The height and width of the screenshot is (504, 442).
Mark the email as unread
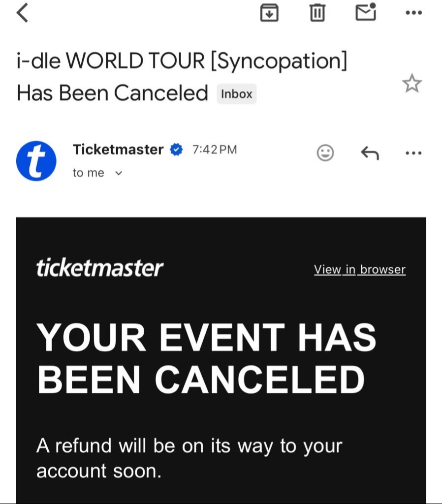pyautogui.click(x=366, y=12)
